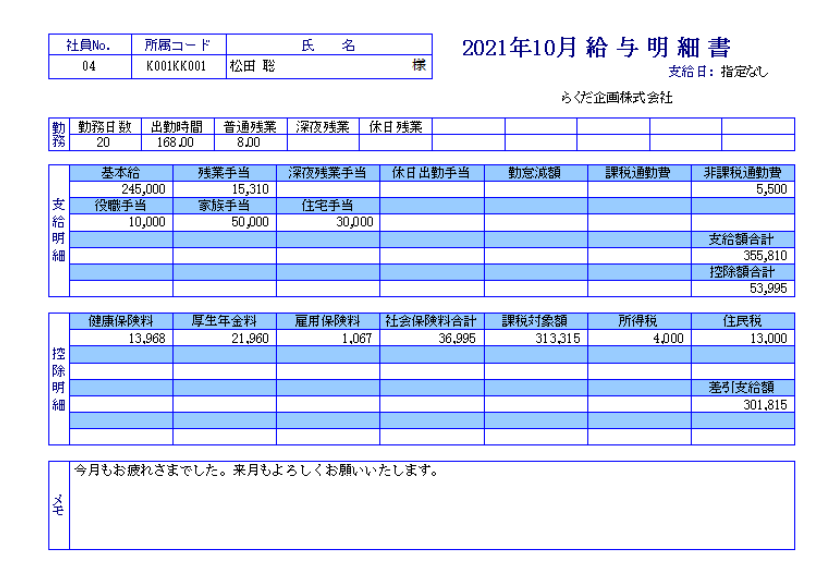Screen dimensions: 817x566
Task: Select the 支給日 指定なし text
Action: [x=717, y=72]
